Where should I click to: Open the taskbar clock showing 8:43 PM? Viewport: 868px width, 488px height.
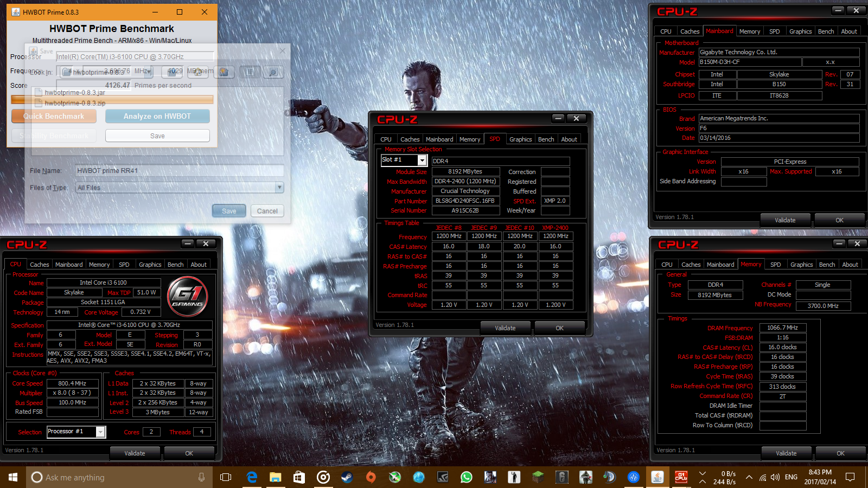pos(820,477)
